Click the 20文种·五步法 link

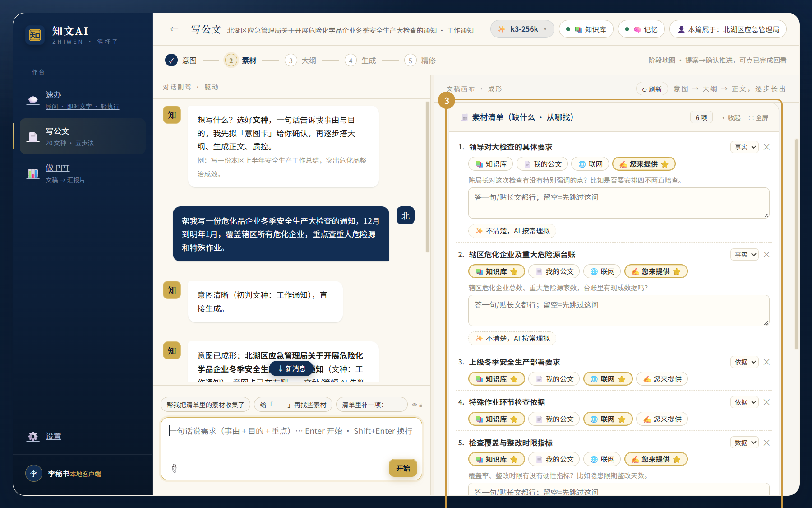69,143
